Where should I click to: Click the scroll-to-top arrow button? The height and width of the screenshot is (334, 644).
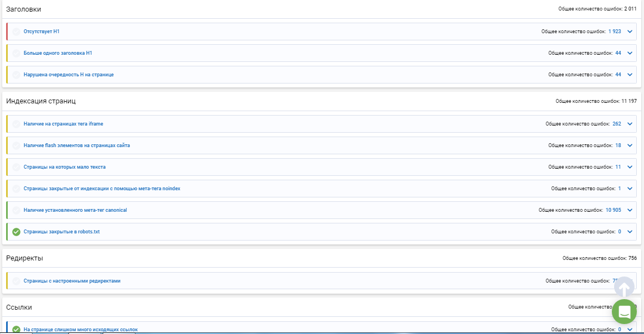[x=624, y=287]
